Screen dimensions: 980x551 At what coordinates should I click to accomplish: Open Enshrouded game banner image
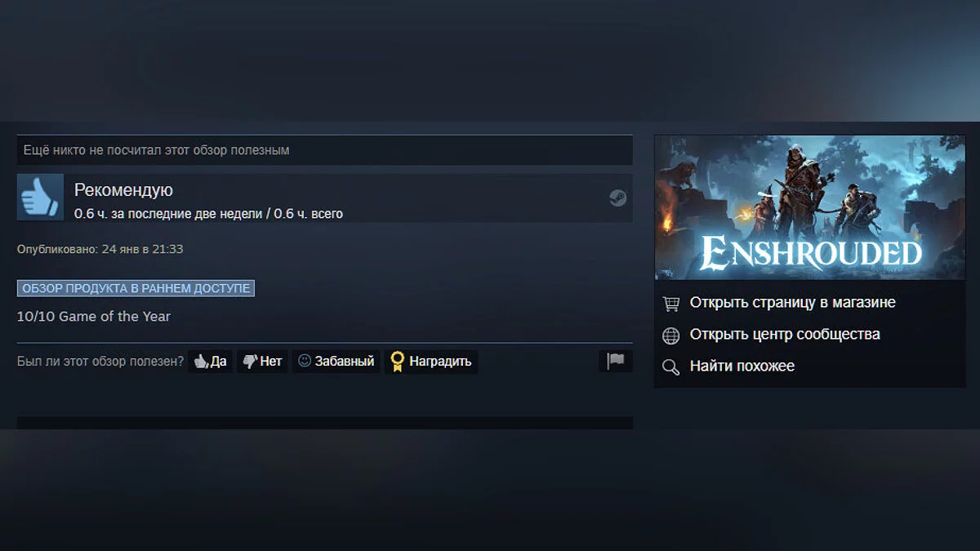(x=810, y=207)
